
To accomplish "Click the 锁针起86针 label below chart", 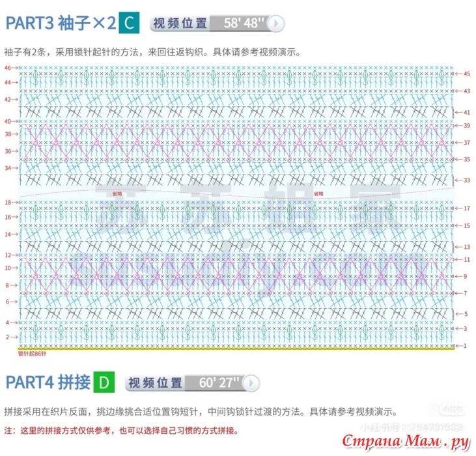I will [33, 355].
